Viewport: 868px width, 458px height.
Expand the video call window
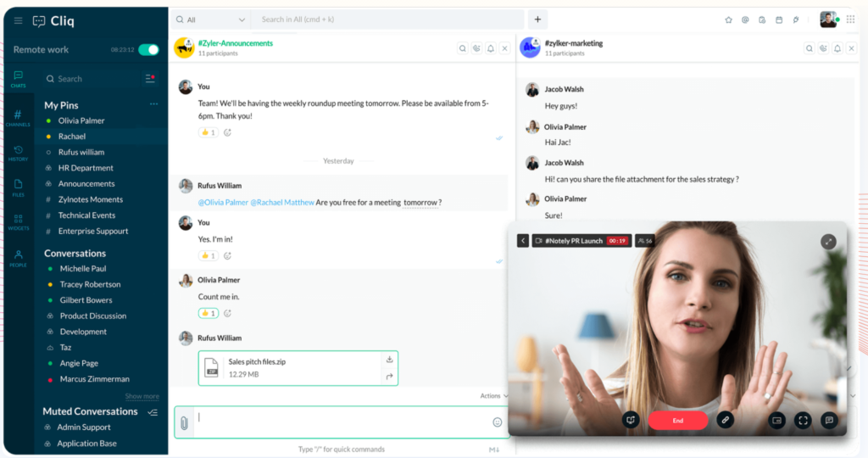pos(828,242)
